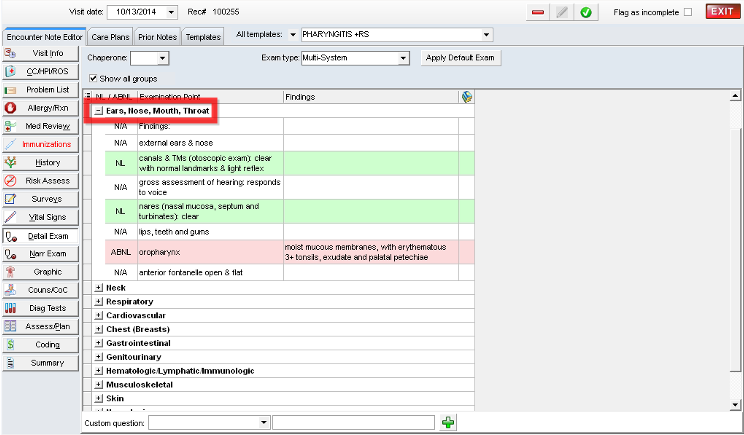Open the All templates arrow dropdown
Screen dimensions: 744x435
pos(293,35)
